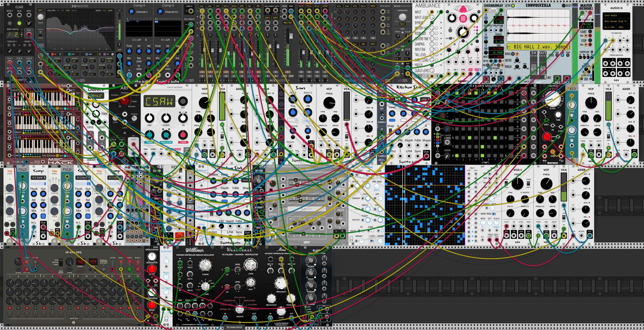644x330 pixels.
Task: Click the STOP button on Master Recorder 2
Action: pyautogui.click(x=590, y=40)
